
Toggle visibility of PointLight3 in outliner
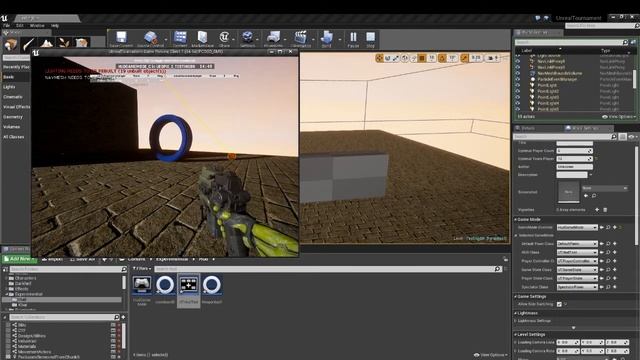[x=518, y=97]
